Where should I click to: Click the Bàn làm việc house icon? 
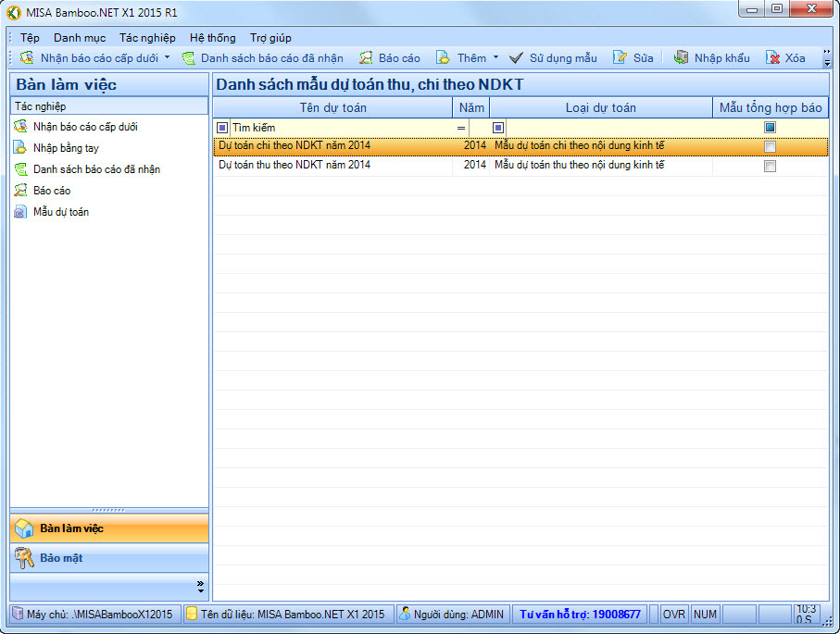(25, 528)
